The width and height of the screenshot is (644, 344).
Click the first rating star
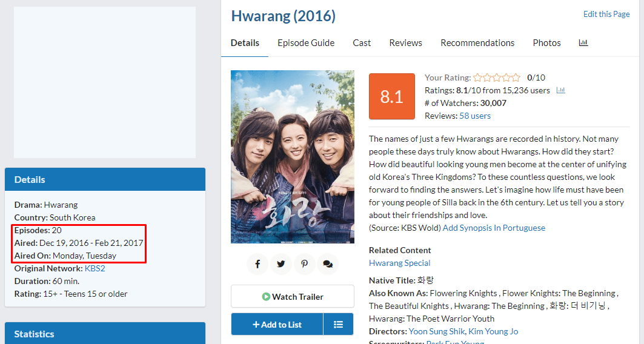[x=477, y=77]
